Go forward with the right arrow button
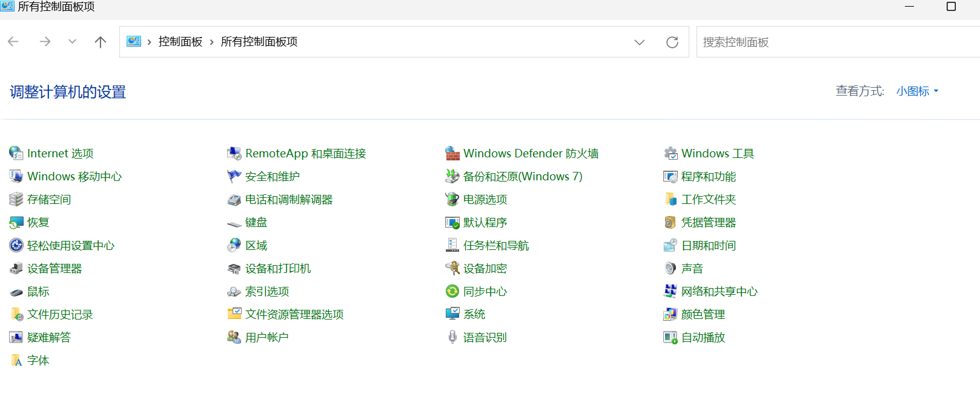The image size is (980, 420). click(45, 42)
